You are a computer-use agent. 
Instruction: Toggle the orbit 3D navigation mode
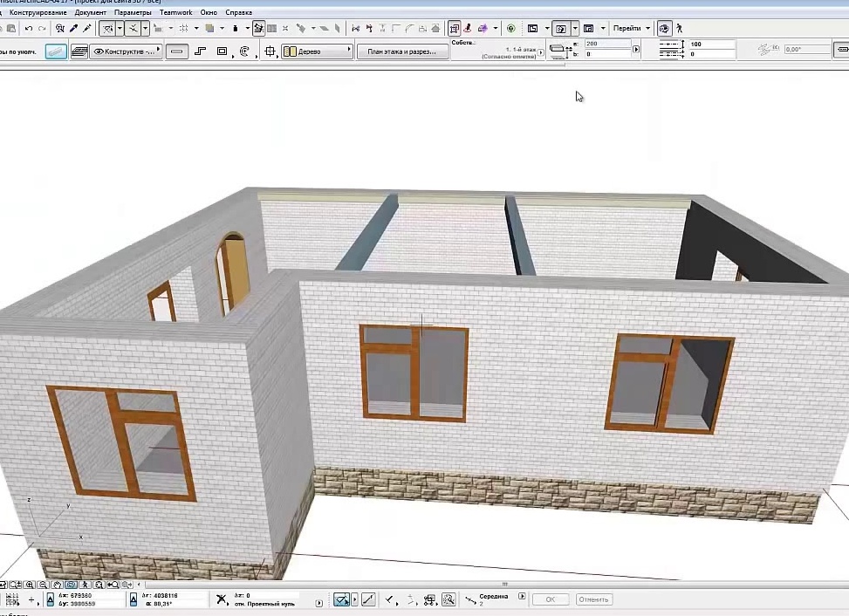664,28
